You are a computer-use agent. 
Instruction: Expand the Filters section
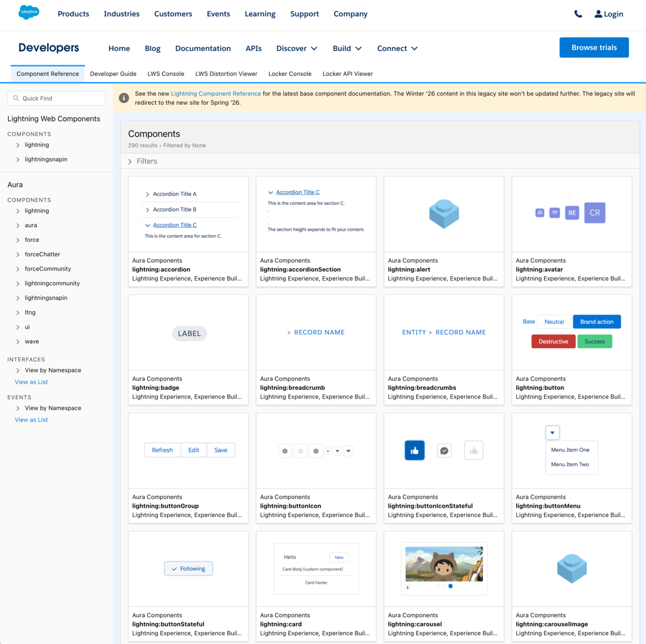pyautogui.click(x=130, y=162)
